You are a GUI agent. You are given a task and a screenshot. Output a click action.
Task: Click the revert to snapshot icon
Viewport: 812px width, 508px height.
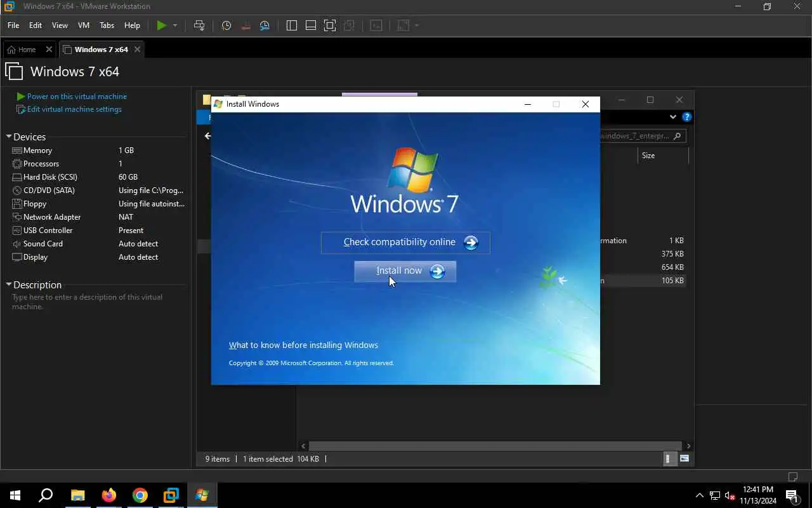click(246, 25)
